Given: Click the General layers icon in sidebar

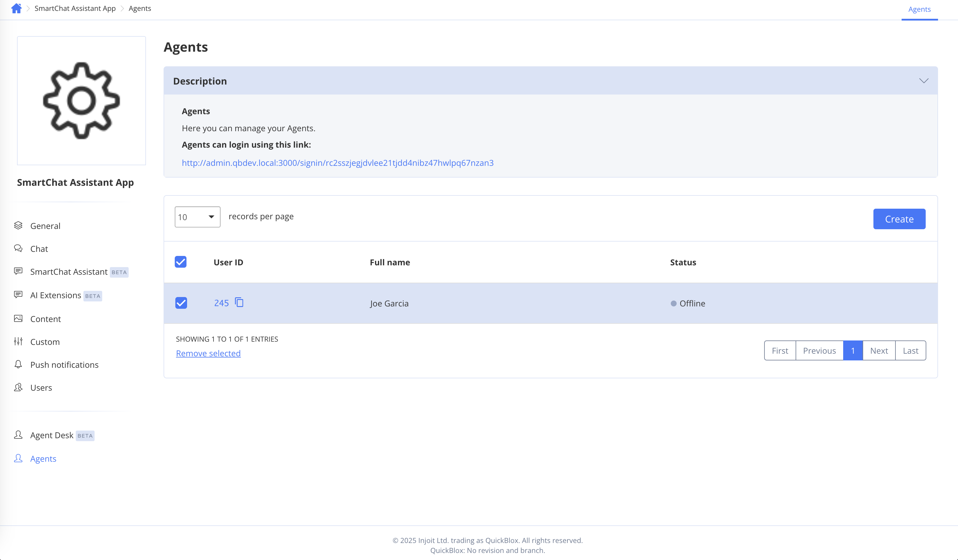Looking at the screenshot, I should 18,226.
